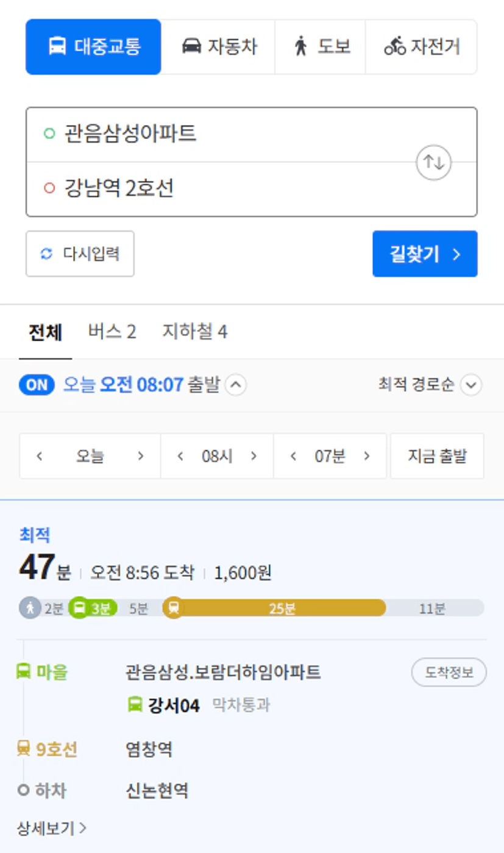
Task: Open 상세보기 route details link
Action: point(52,828)
